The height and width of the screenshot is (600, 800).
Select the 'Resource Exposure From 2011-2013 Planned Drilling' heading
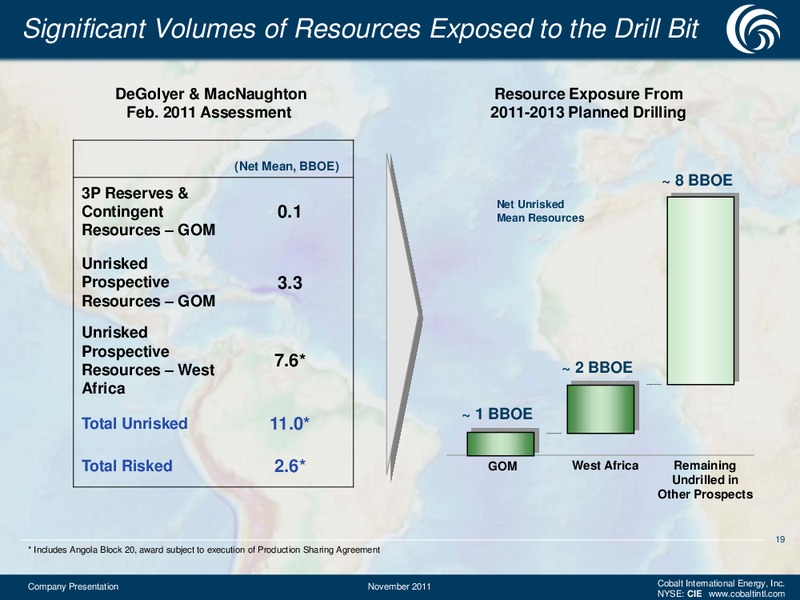coord(588,103)
